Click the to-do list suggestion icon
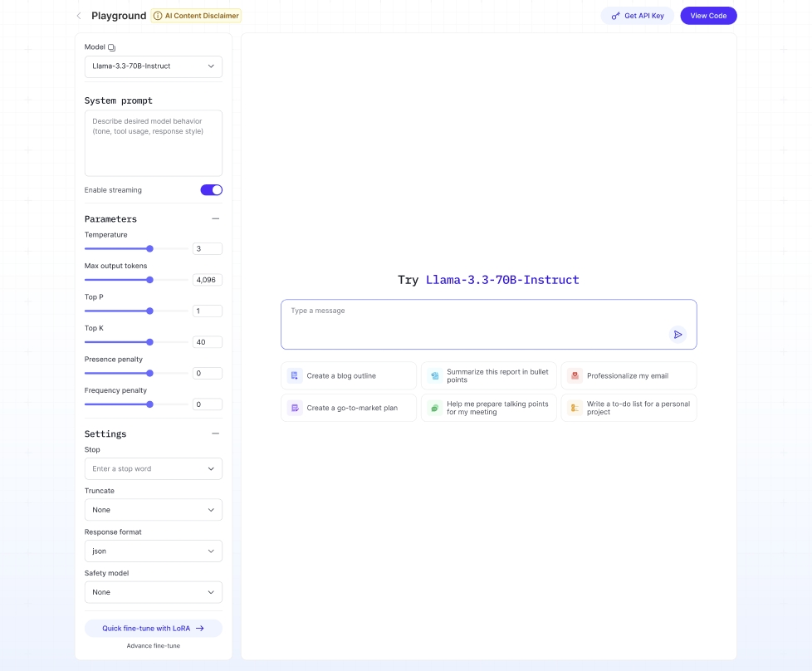The image size is (812, 671). click(x=574, y=408)
